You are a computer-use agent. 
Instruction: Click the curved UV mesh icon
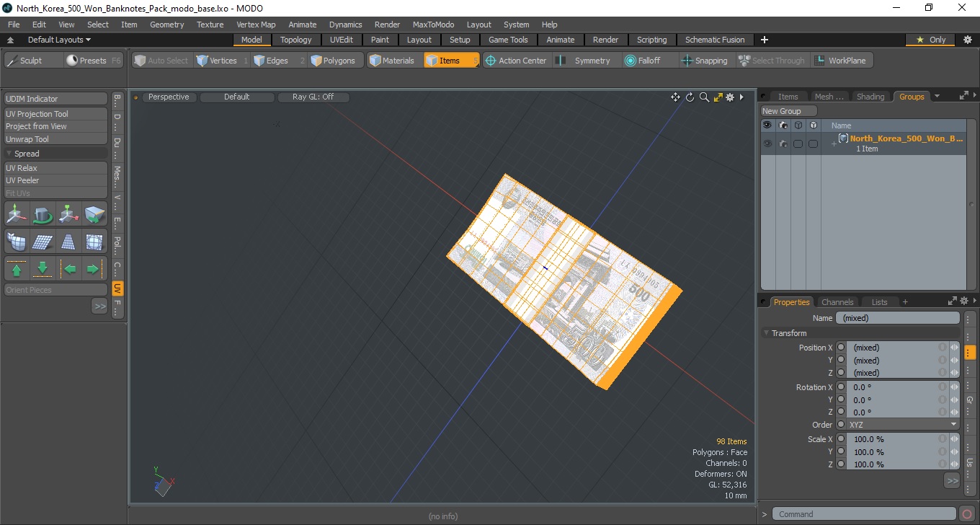tap(17, 242)
